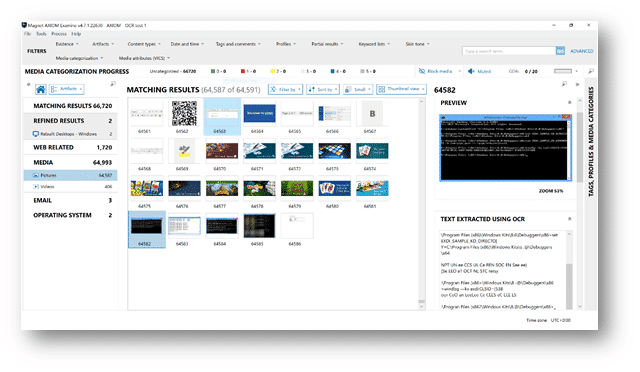Select command prompt thumbnail 64584
The height and width of the screenshot is (372, 640).
tap(222, 226)
